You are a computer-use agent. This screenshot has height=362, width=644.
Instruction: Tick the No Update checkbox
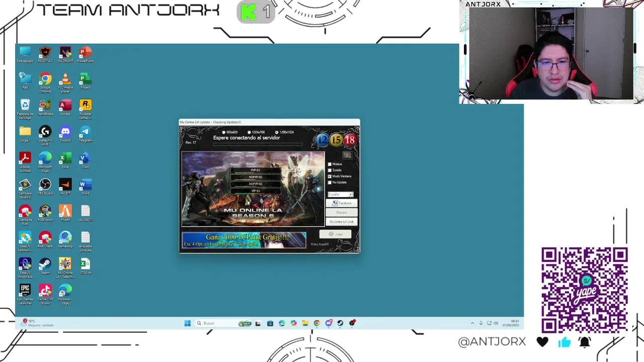coord(330,183)
